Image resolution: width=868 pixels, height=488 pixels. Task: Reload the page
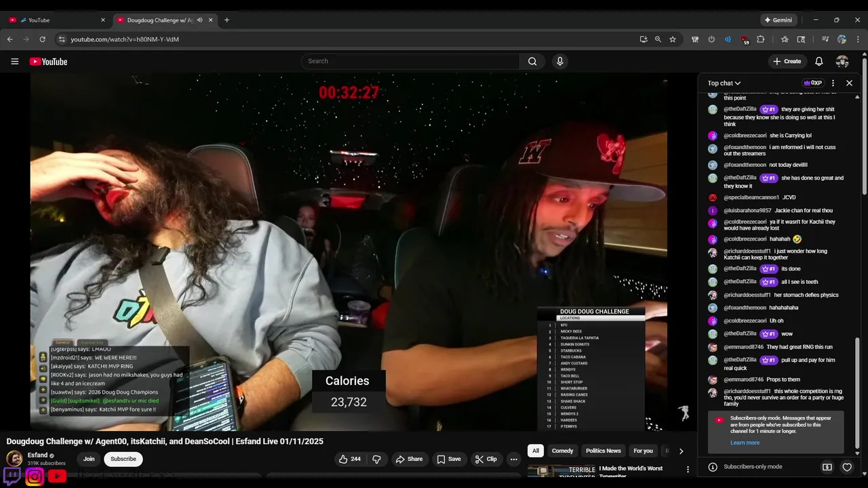click(x=42, y=39)
